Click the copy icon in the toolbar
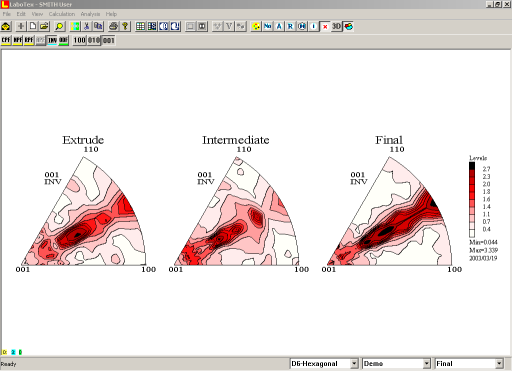Screen dimensions: 512x371 click(98, 26)
